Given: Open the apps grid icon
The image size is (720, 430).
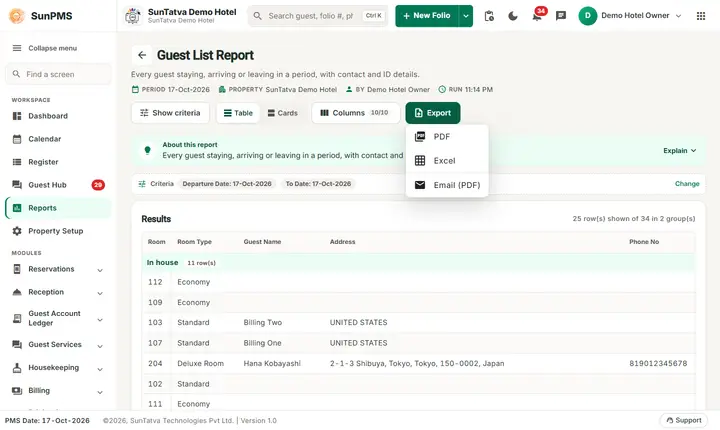Looking at the screenshot, I should (701, 16).
